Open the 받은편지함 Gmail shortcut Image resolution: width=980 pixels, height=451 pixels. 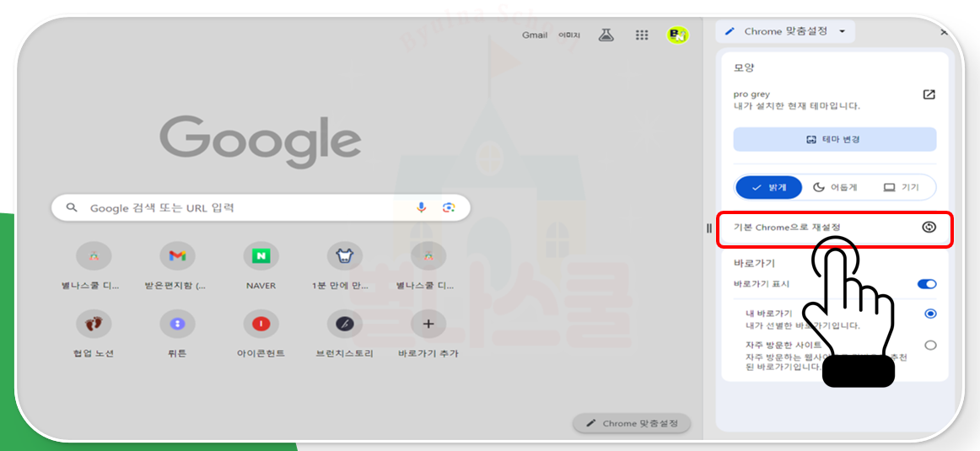(177, 266)
